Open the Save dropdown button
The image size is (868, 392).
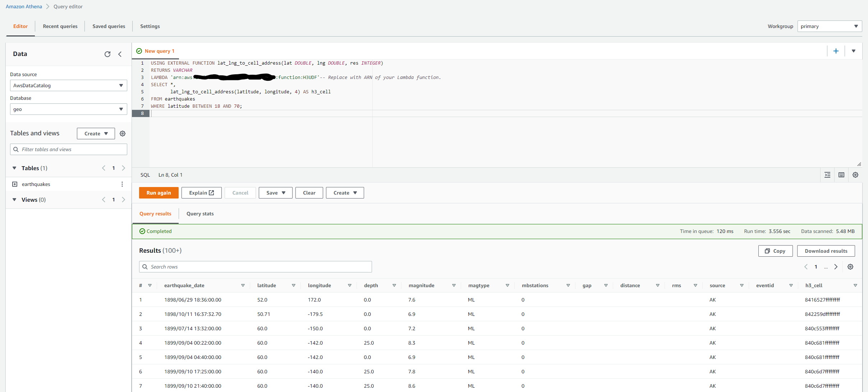pos(275,193)
